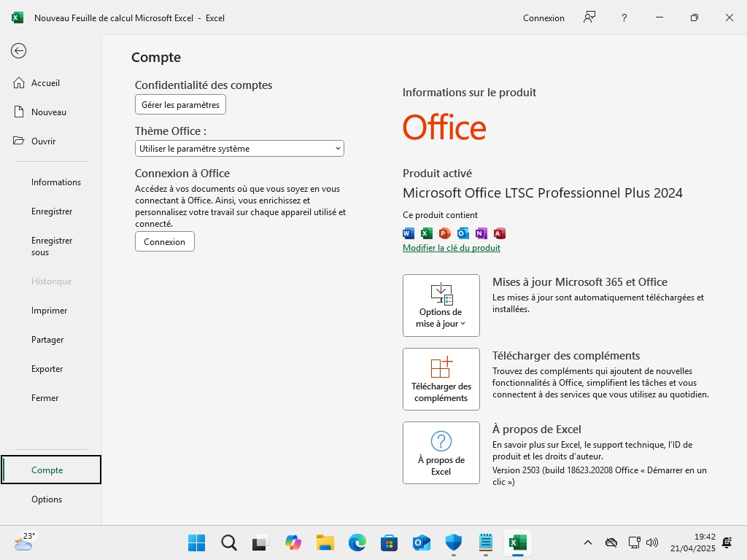
Task: Click the Ouvrir folder item
Action: click(x=43, y=141)
